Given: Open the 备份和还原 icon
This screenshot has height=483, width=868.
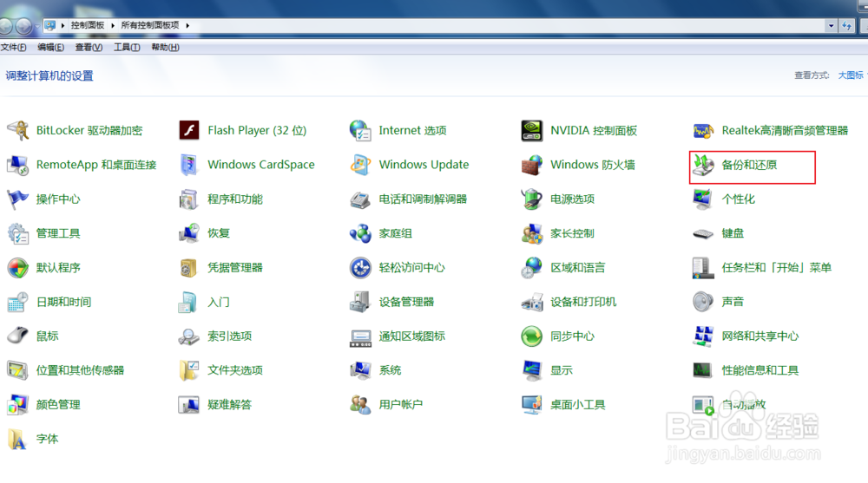Looking at the screenshot, I should (703, 165).
